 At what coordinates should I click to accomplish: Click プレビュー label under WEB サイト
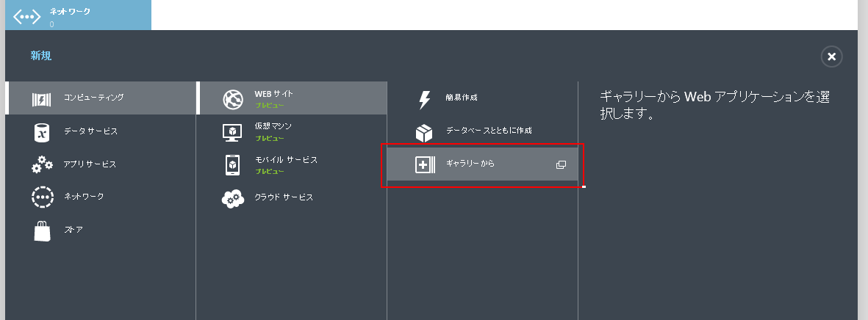pyautogui.click(x=270, y=105)
